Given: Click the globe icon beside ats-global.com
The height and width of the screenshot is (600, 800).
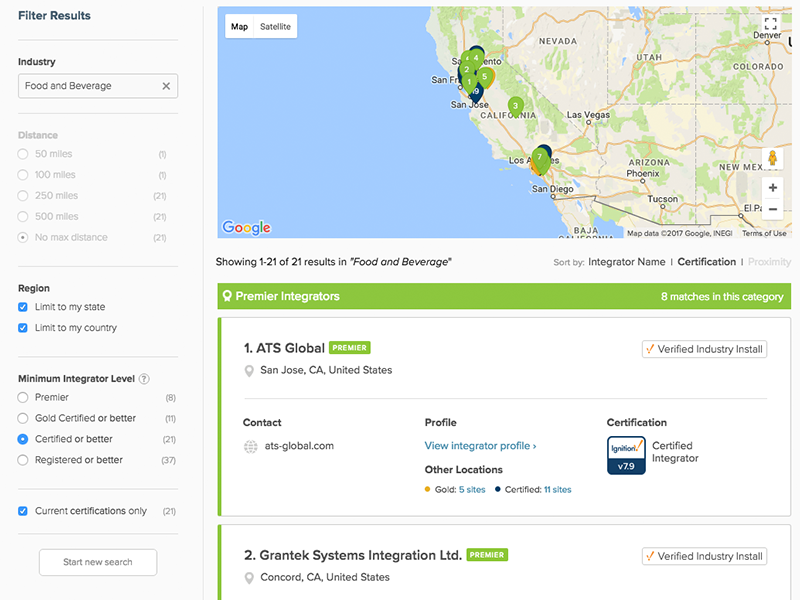Looking at the screenshot, I should [x=251, y=446].
